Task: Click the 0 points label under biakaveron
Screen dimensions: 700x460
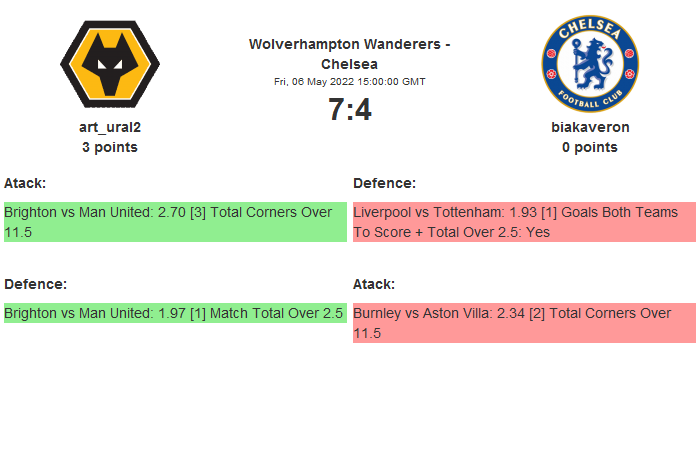Action: pyautogui.click(x=590, y=147)
